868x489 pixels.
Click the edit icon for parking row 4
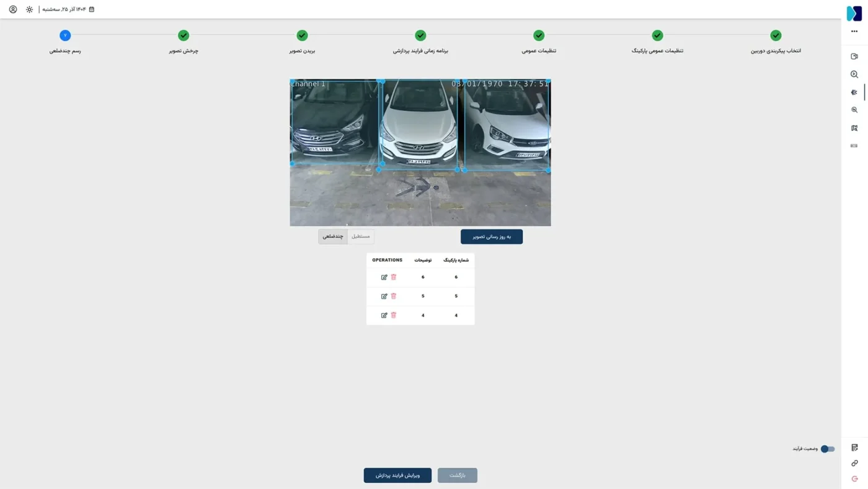click(x=384, y=315)
